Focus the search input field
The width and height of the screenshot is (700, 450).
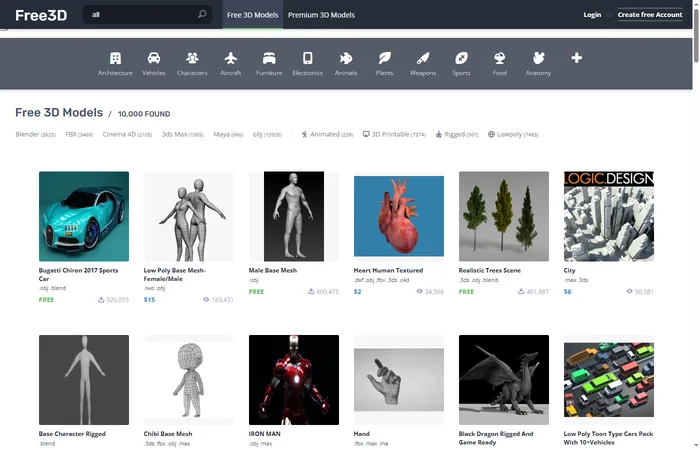(147, 15)
